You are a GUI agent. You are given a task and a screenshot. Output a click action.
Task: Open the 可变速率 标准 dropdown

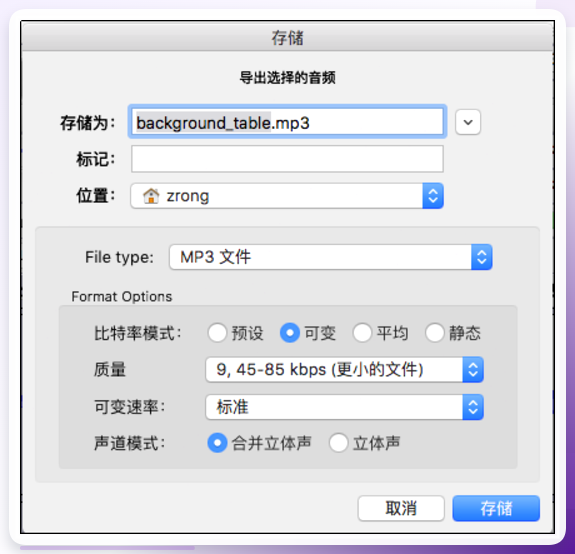[344, 407]
